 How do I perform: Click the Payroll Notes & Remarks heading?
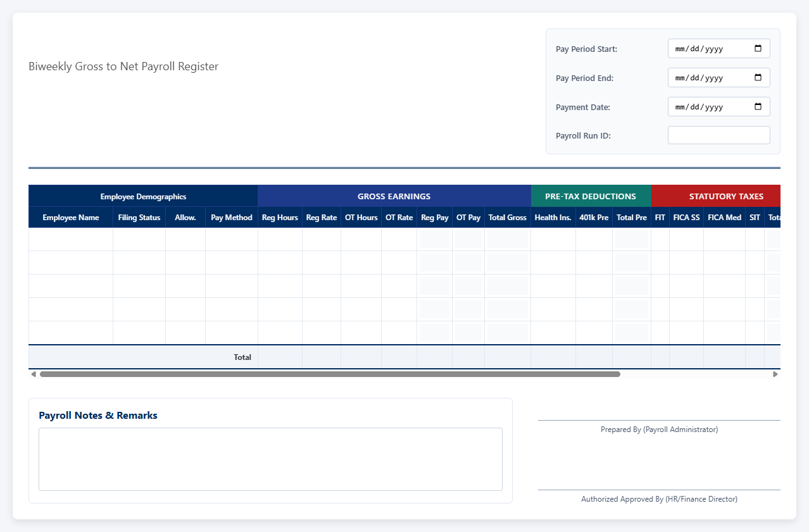click(x=98, y=416)
